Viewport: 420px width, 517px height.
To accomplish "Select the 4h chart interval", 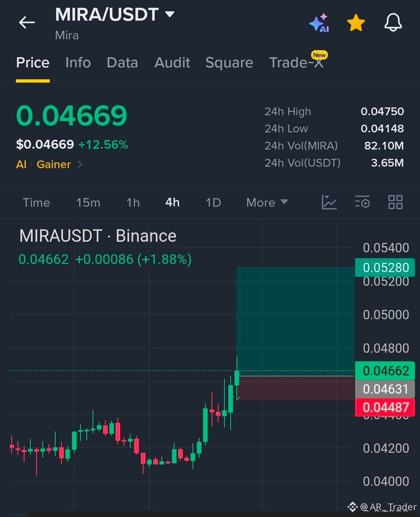I will pyautogui.click(x=172, y=202).
